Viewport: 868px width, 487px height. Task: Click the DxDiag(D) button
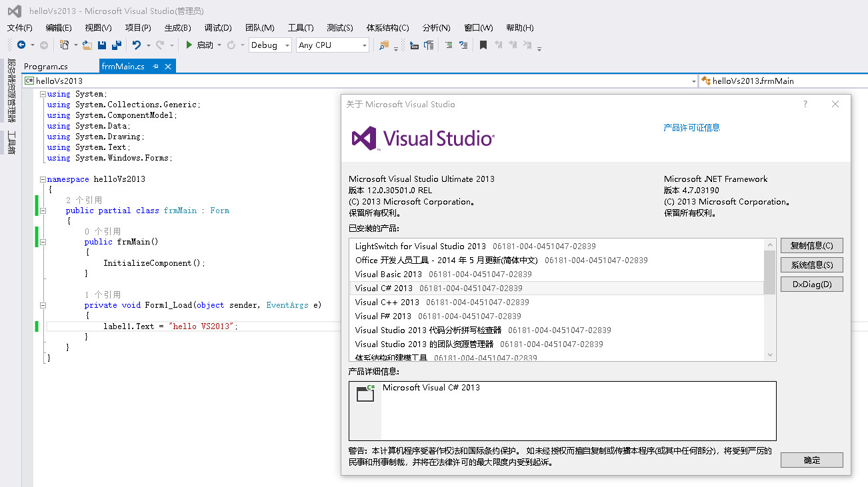[x=812, y=284]
